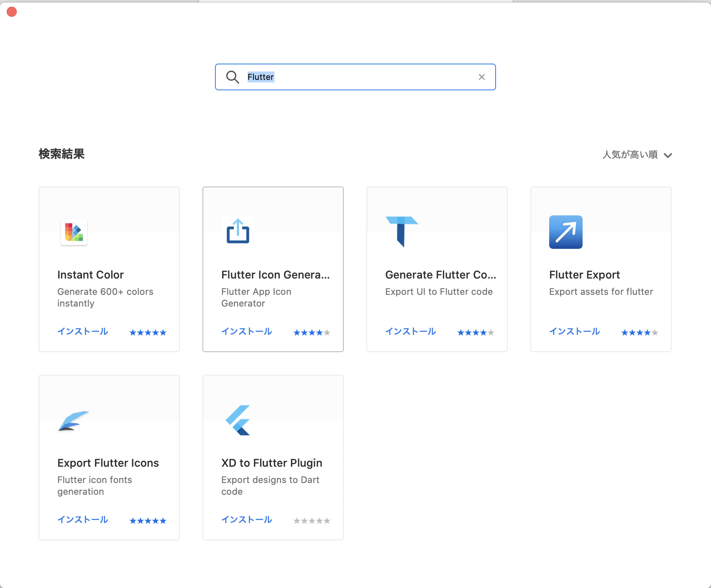Click the XD to Flutter Plugin star rating
711x588 pixels.
click(312, 521)
